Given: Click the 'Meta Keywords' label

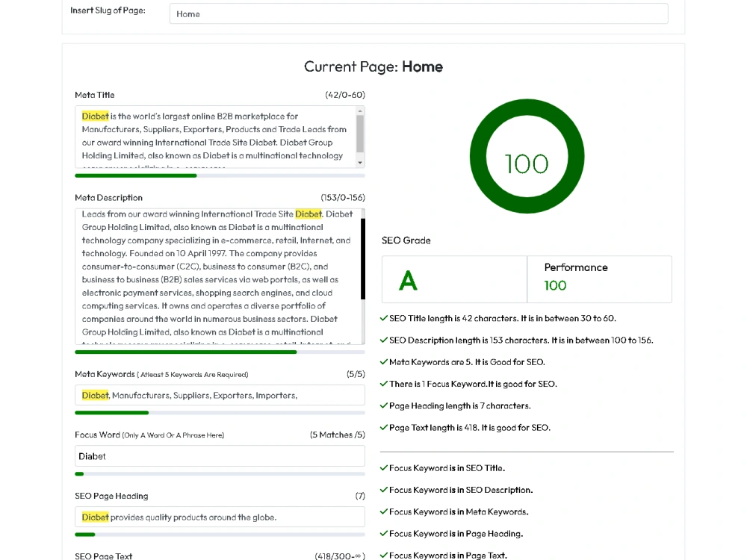Looking at the screenshot, I should click(105, 374).
